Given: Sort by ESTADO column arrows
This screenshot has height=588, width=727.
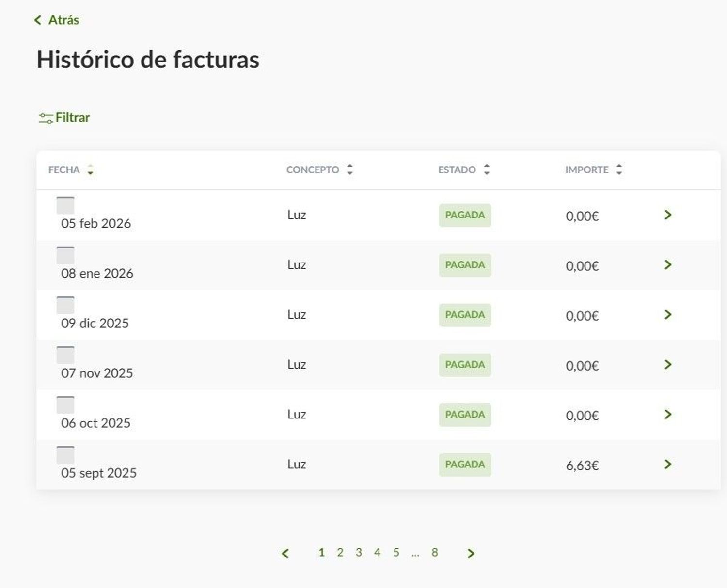Looking at the screenshot, I should [x=487, y=170].
